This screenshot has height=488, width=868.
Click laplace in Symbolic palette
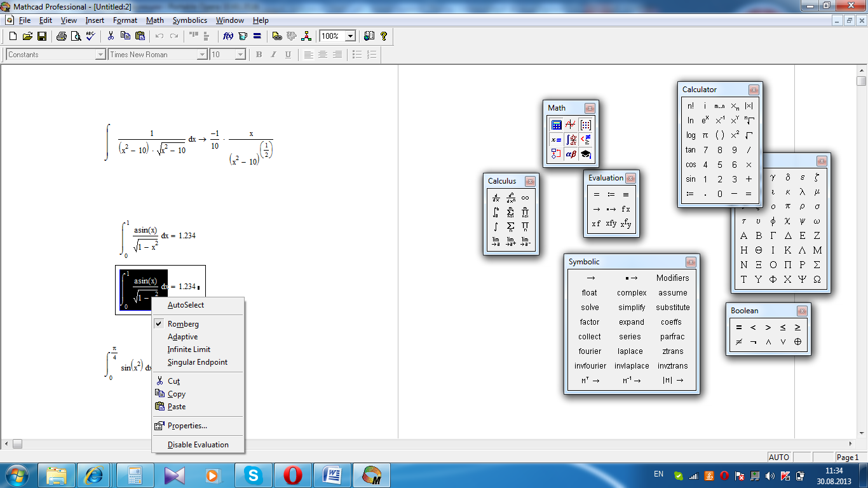[630, 351]
